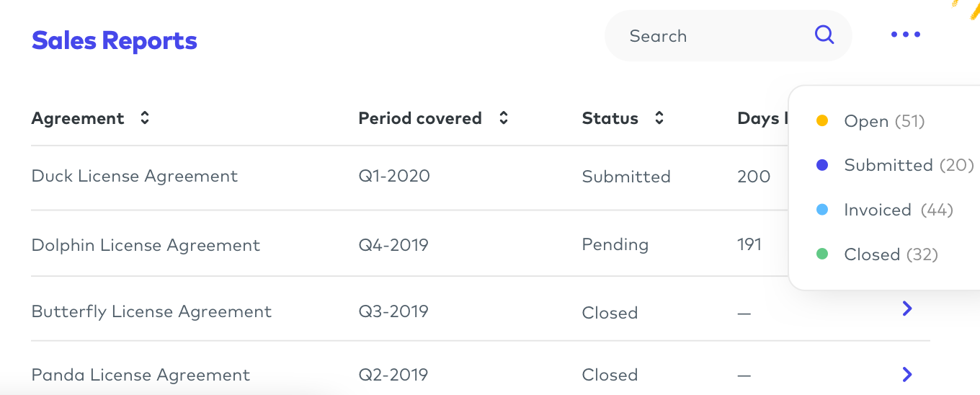This screenshot has width=980, height=395.
Task: Click the search magnifier icon
Action: 824,35
